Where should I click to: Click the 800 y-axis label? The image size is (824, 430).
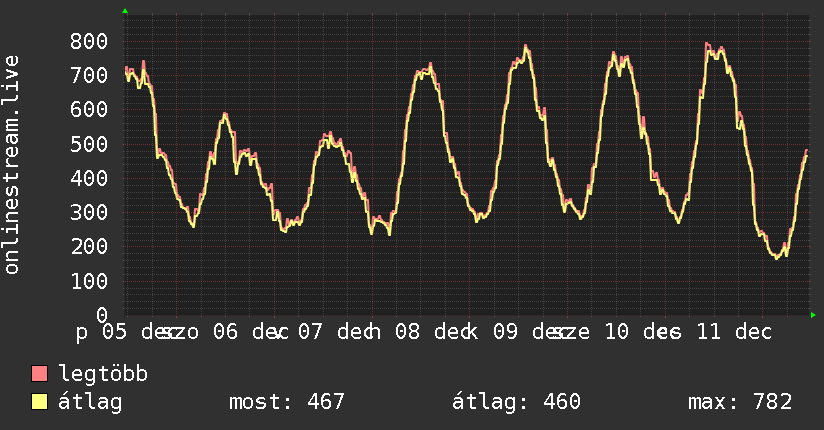coord(89,41)
